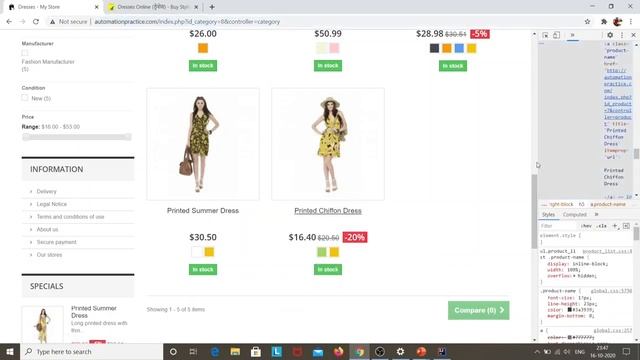The height and width of the screenshot is (360, 640).
Task: Select the h5 breadcrumb in DevTools
Action: (581, 204)
